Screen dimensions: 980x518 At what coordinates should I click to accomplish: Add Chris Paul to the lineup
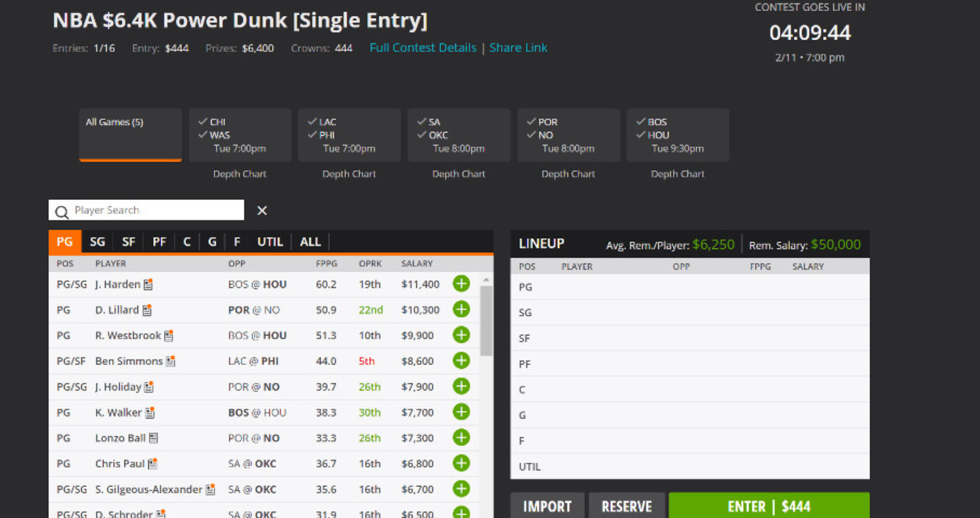[x=461, y=463]
